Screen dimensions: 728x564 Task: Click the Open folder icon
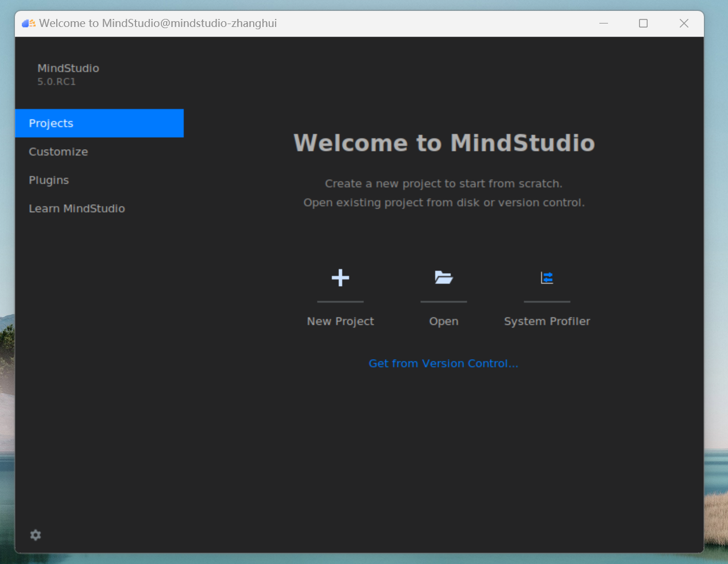click(444, 278)
